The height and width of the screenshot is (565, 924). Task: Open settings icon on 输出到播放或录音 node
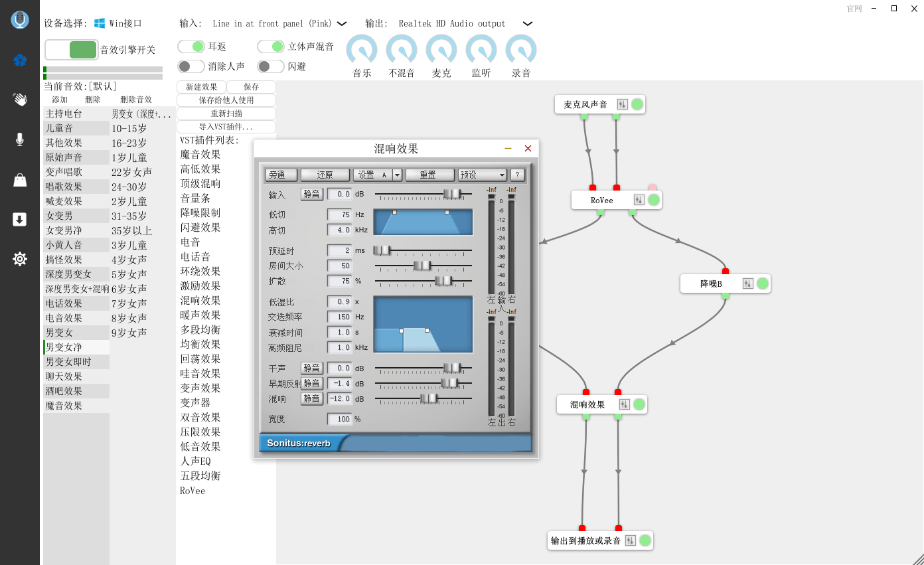630,540
